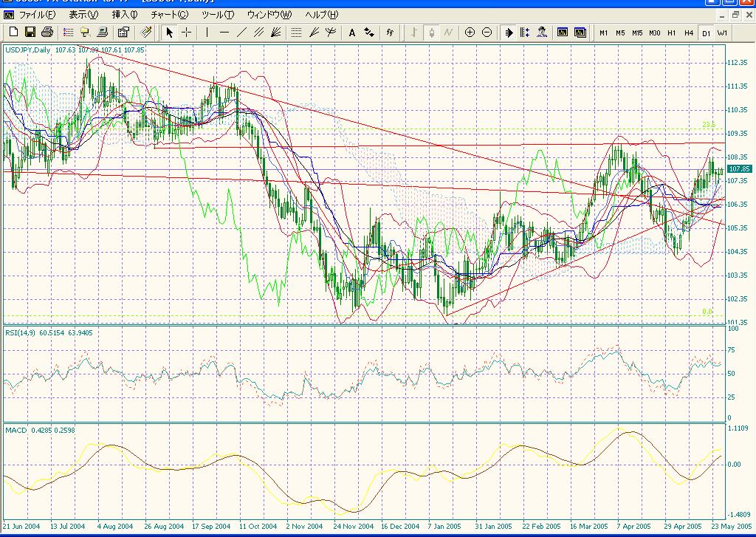Open the Expert Advisors icon
756x537 pixels.
click(542, 32)
